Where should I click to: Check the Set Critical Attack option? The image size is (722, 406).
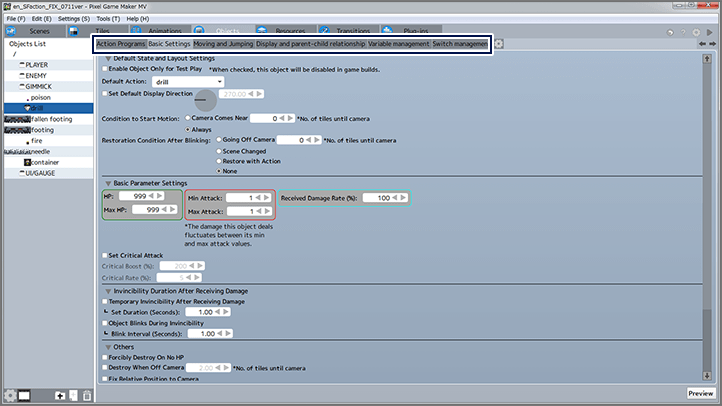tap(107, 255)
